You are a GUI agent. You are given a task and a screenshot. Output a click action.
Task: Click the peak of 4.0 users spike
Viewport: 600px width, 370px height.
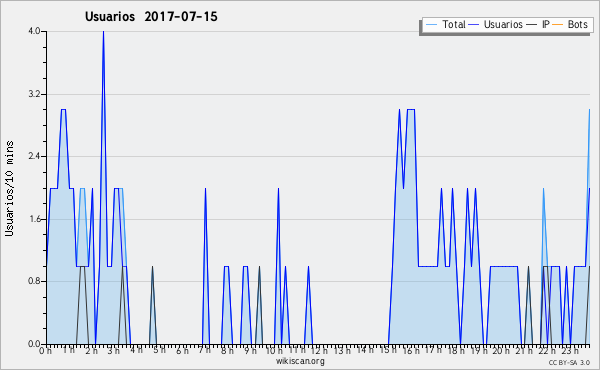click(103, 32)
